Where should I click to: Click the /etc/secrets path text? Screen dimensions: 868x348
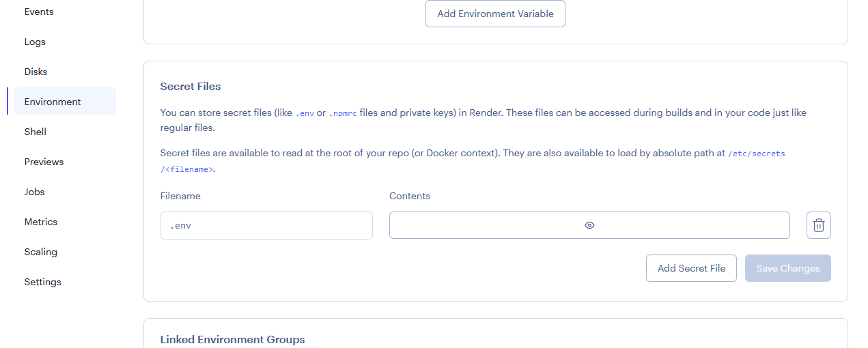tap(756, 154)
